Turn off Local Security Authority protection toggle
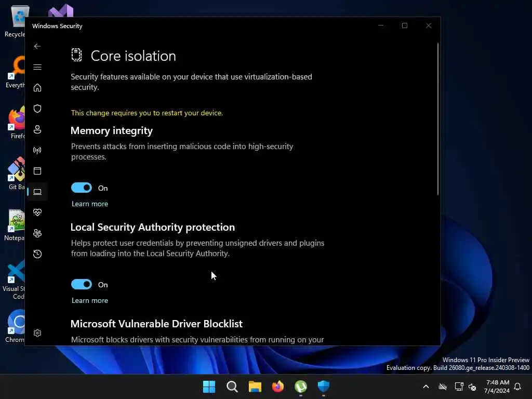532x399 pixels. (x=82, y=284)
